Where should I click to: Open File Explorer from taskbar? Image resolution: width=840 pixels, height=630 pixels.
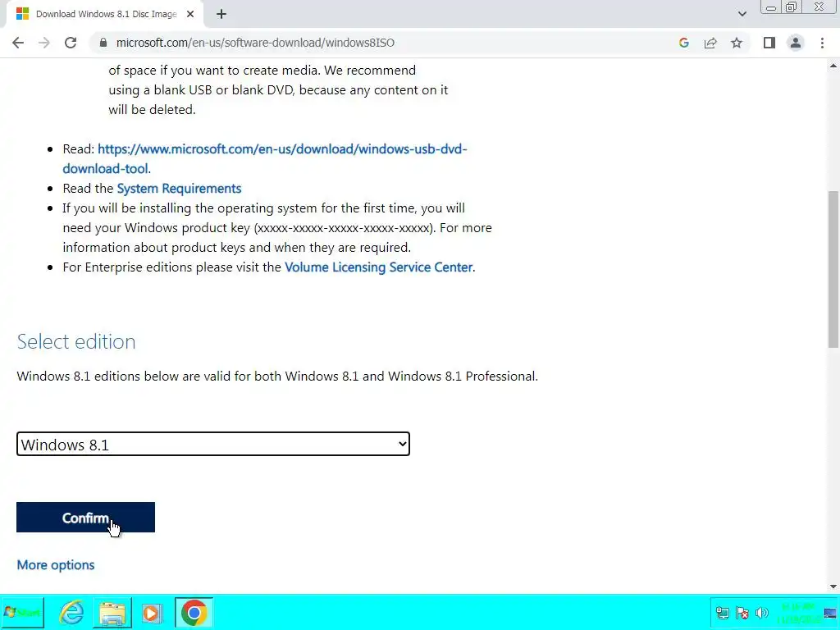[112, 613]
